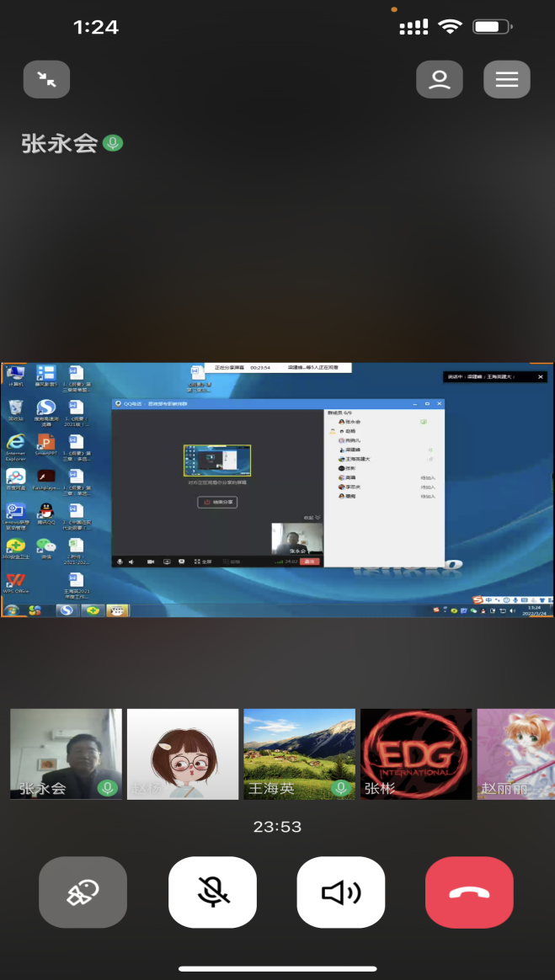Image resolution: width=555 pixels, height=980 pixels.
Task: Tap the green mic icon on 王海英's thumbnail
Action: pyautogui.click(x=341, y=788)
